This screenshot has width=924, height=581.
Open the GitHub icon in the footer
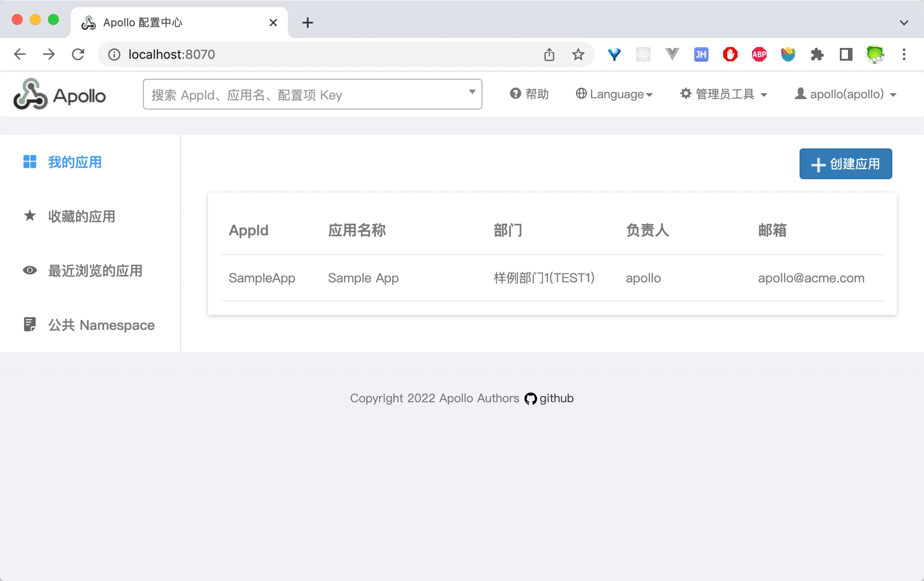pos(530,398)
